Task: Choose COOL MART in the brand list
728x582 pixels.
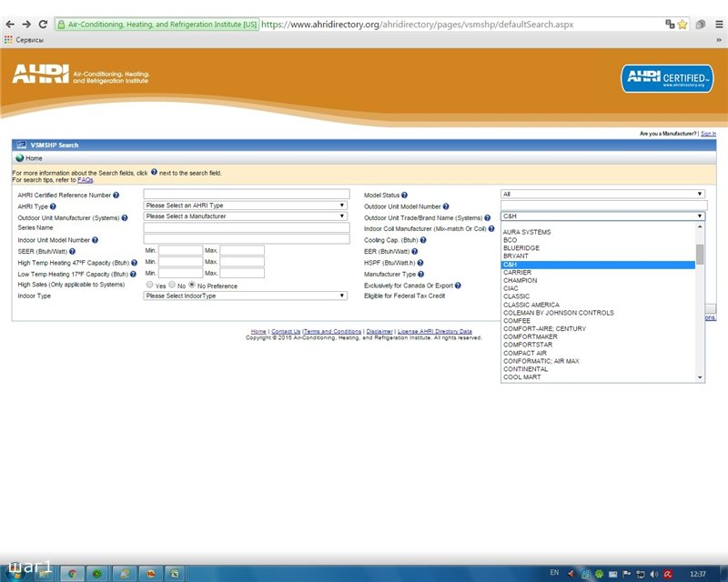Action: pyautogui.click(x=599, y=377)
